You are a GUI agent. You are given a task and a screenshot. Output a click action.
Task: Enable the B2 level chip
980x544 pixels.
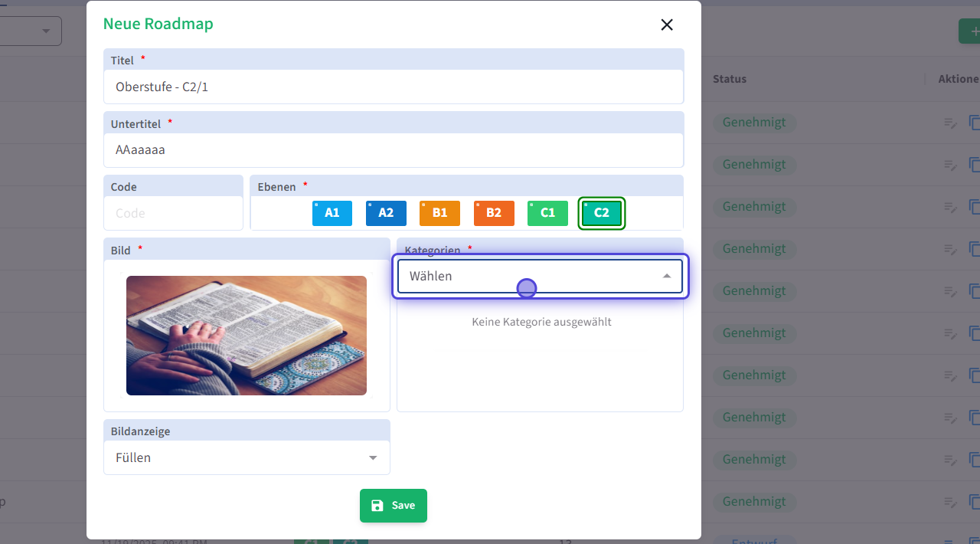click(x=494, y=213)
